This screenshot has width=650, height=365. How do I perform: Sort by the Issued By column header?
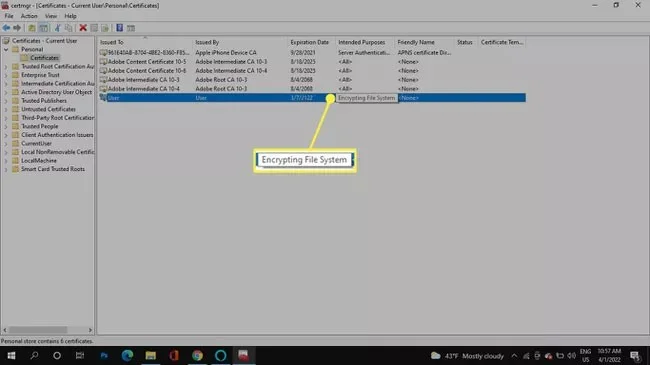point(240,42)
